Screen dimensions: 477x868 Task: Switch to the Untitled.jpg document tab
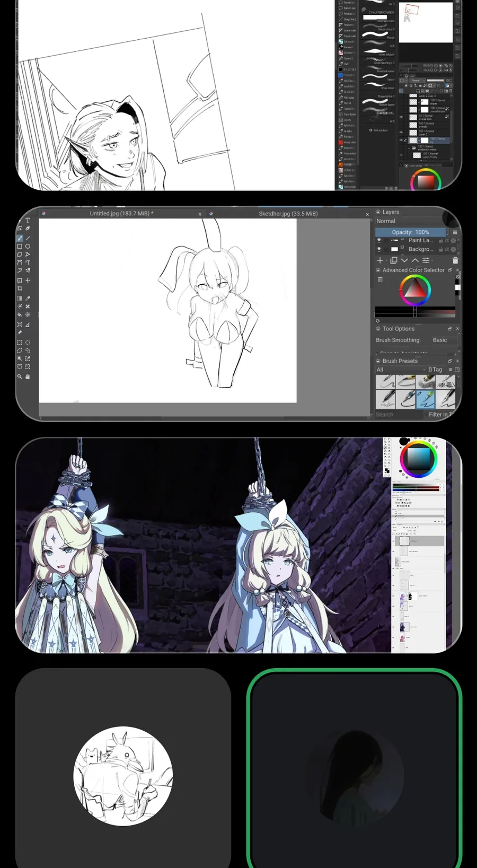(121, 214)
